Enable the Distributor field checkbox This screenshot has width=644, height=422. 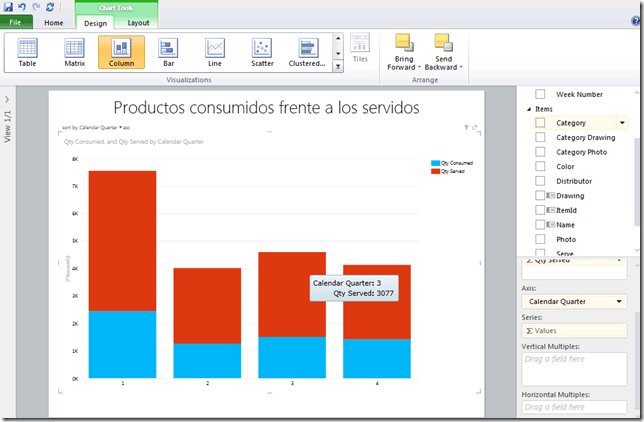point(540,181)
